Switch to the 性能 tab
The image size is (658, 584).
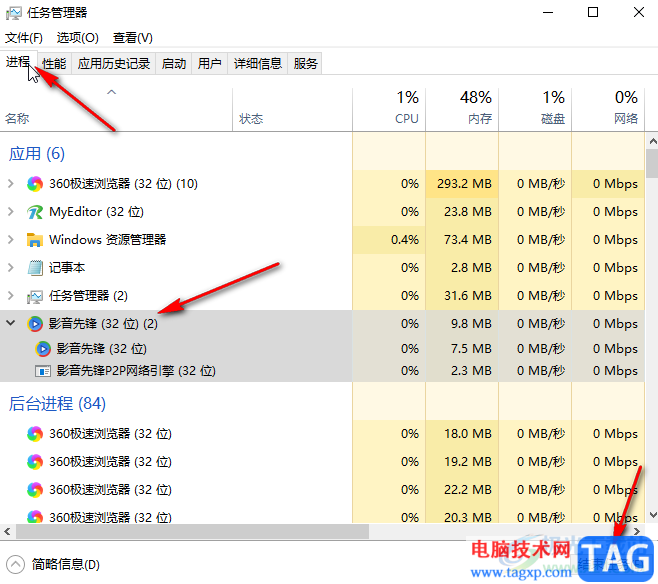coord(54,64)
